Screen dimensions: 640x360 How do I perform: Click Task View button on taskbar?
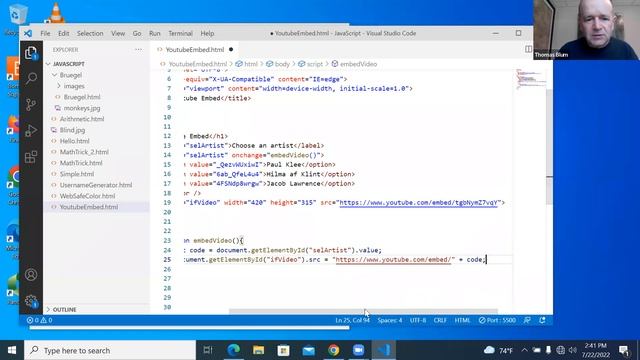click(208, 350)
